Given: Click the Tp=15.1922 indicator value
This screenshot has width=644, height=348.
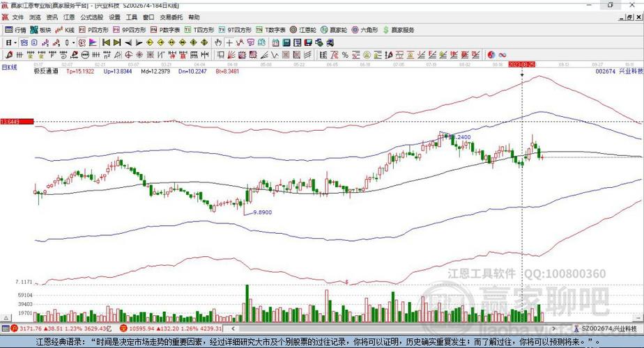Looking at the screenshot, I should click(x=80, y=71).
